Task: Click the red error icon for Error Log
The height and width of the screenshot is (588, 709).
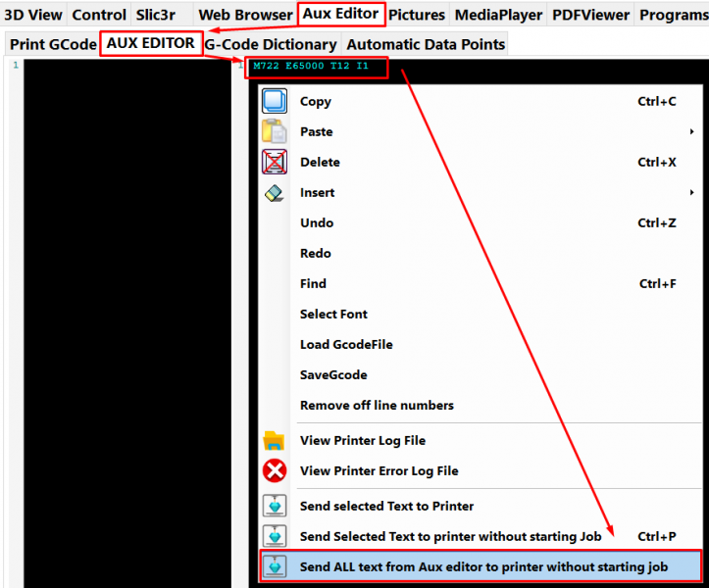Action: pos(275,471)
